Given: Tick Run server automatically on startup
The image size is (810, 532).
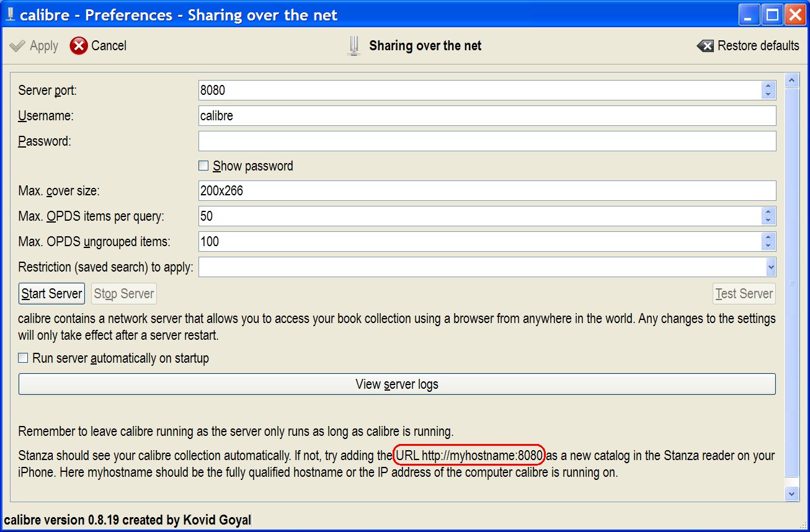Looking at the screenshot, I should tap(23, 358).
